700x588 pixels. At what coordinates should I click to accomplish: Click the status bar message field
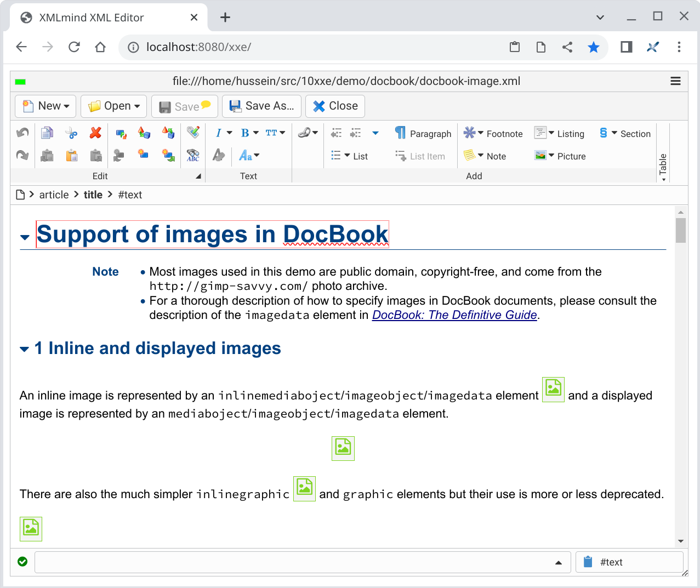click(x=303, y=562)
